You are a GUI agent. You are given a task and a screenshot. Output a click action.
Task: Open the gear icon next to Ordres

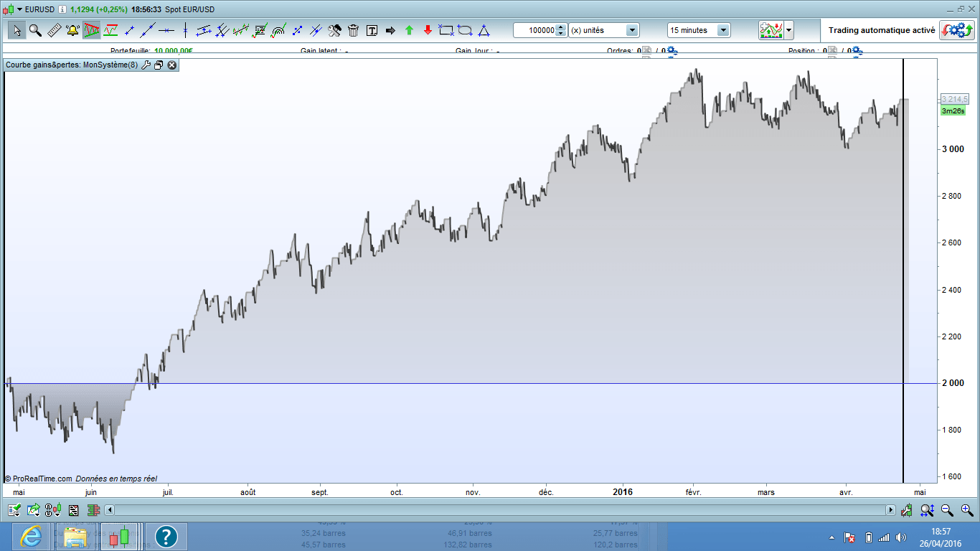pyautogui.click(x=672, y=52)
